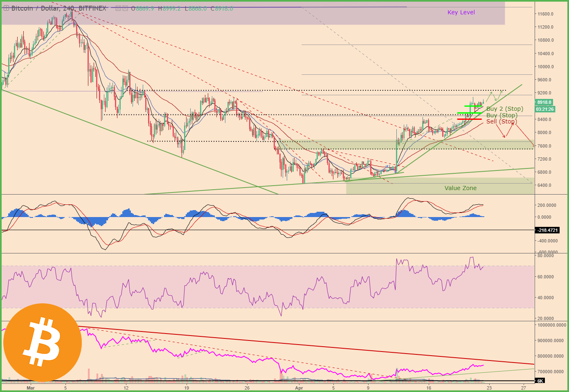Click the Buy 2 (Stop) label
This screenshot has width=569, height=392.
tap(505, 109)
